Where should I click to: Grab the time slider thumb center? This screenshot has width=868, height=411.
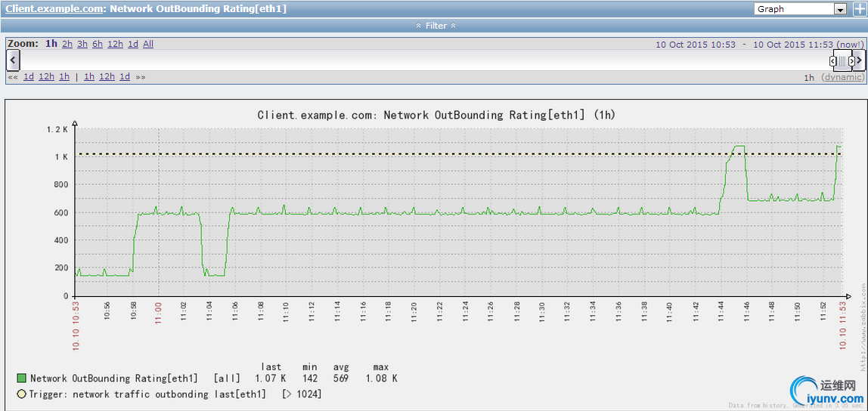(x=842, y=61)
